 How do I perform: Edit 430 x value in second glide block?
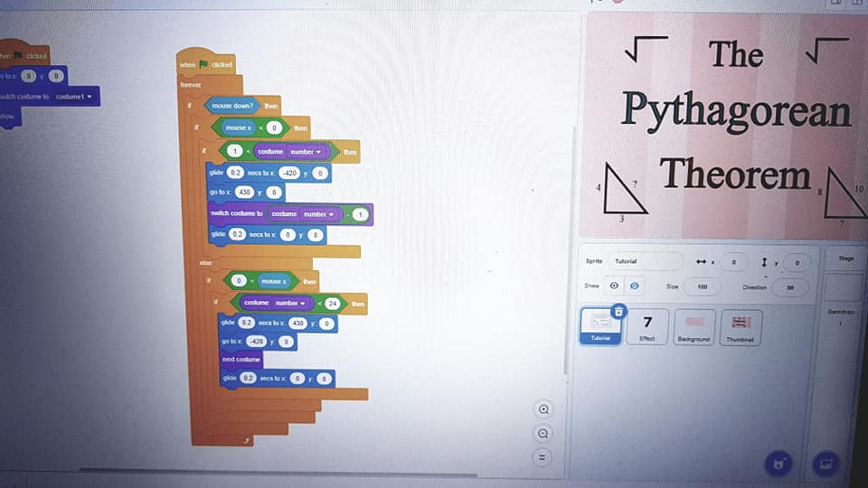click(x=297, y=323)
